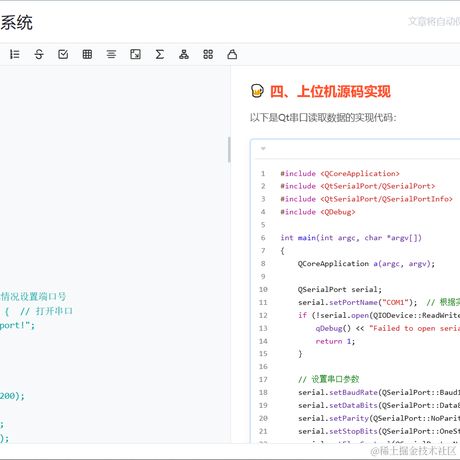
Task: Open the four-squares grid tool
Action: click(208, 54)
